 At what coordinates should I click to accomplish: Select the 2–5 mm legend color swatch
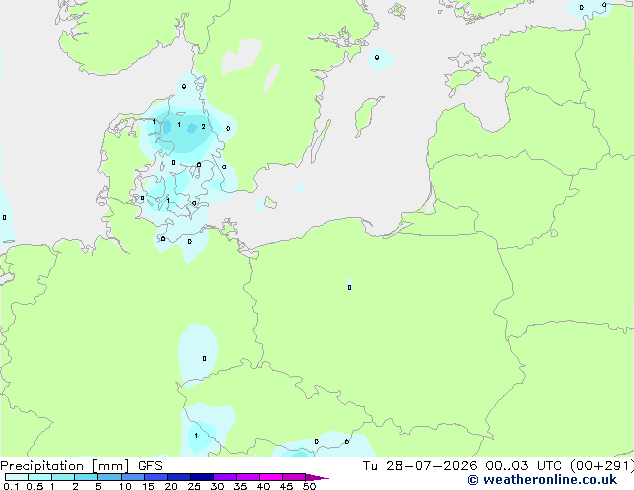(x=86, y=477)
